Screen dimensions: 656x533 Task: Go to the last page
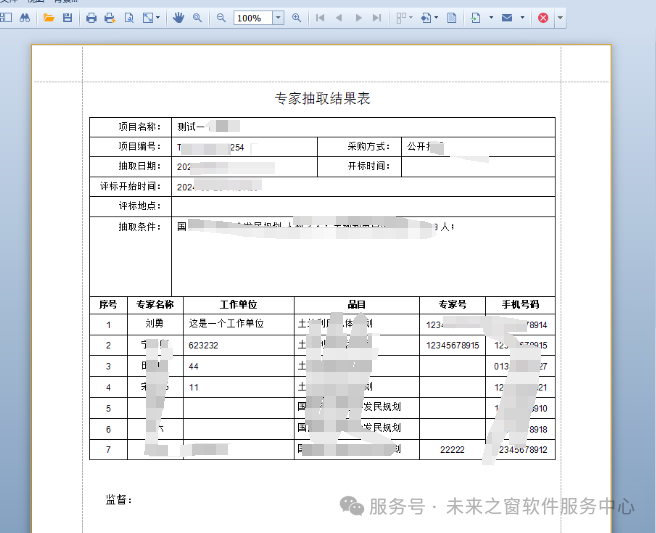[x=377, y=18]
